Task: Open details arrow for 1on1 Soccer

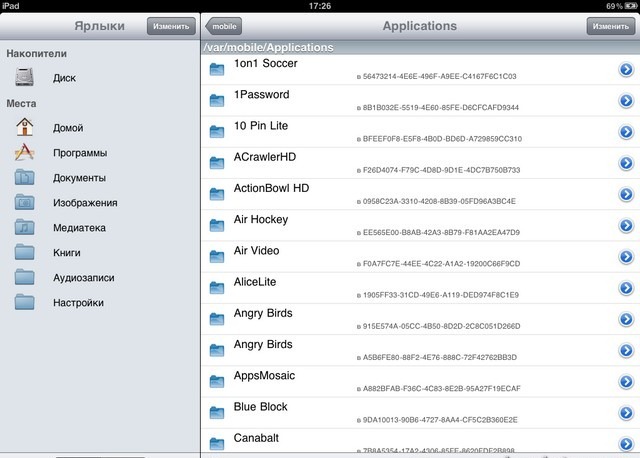Action: pos(626,69)
